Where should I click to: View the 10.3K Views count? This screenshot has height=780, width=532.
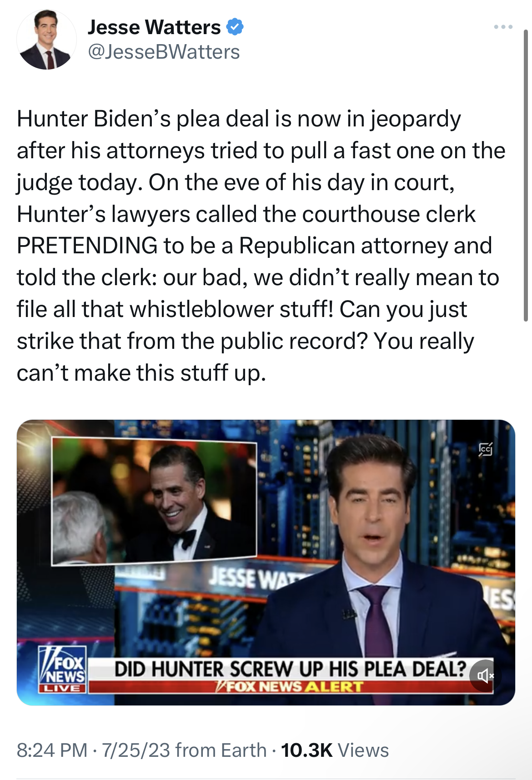[335, 750]
